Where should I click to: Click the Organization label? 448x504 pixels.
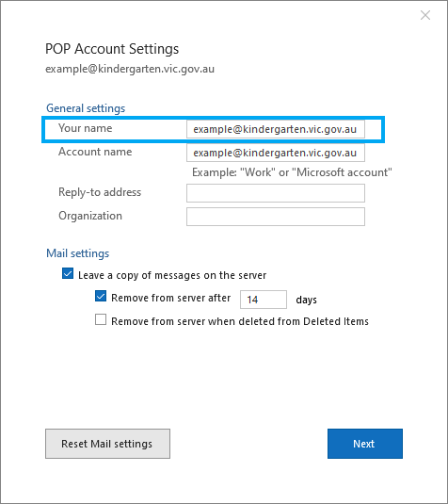tap(90, 216)
